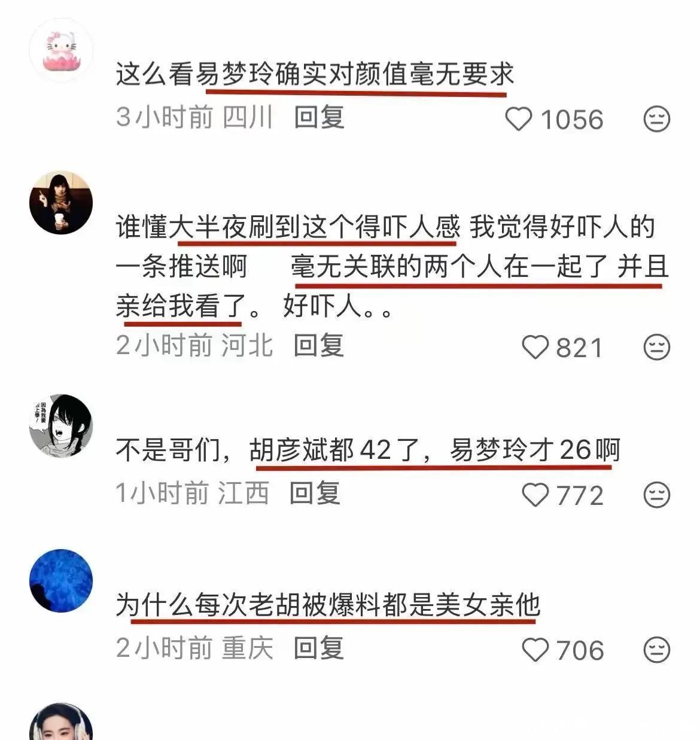This screenshot has height=740, width=700.
Task: Dislike the Sichuan comment via face icon
Action: pyautogui.click(x=657, y=120)
